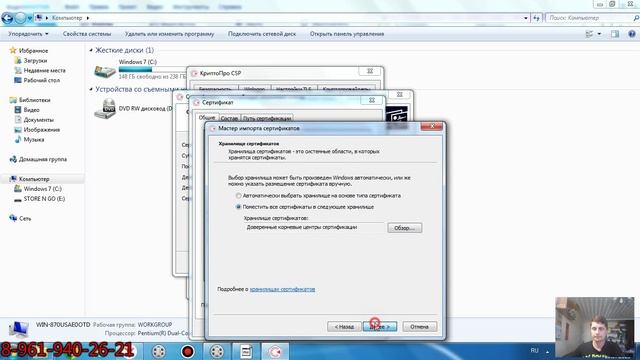Click the Отмена cancel button

(x=419, y=327)
